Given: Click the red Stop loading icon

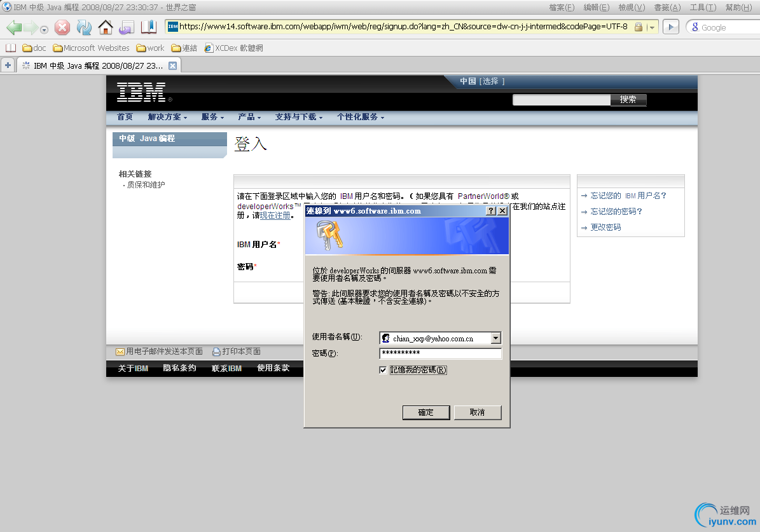Looking at the screenshot, I should [x=62, y=27].
